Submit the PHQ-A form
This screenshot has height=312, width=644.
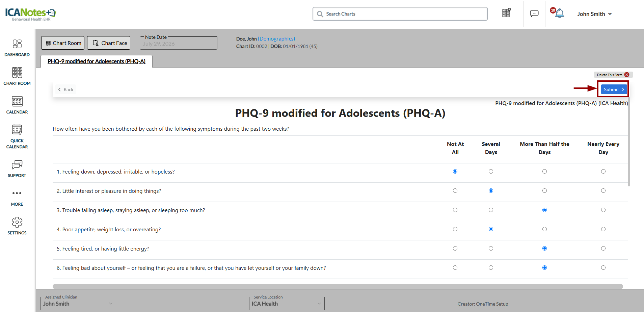pos(614,89)
